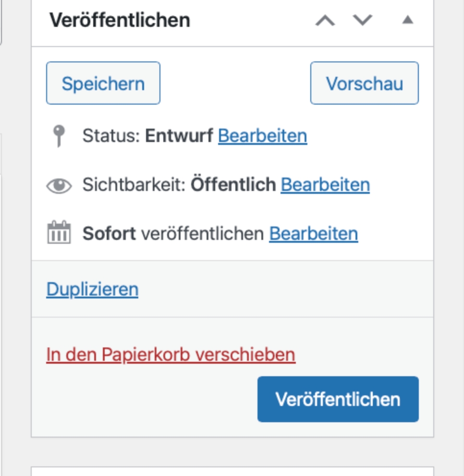Click the Sofort veröffentlichen text
The image size is (464, 476).
pos(173,234)
